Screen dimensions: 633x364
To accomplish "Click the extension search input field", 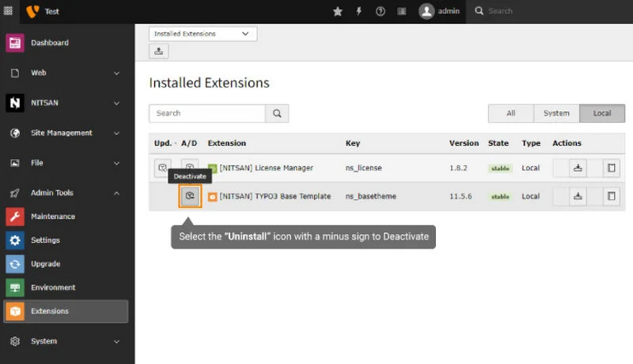I will click(x=207, y=114).
